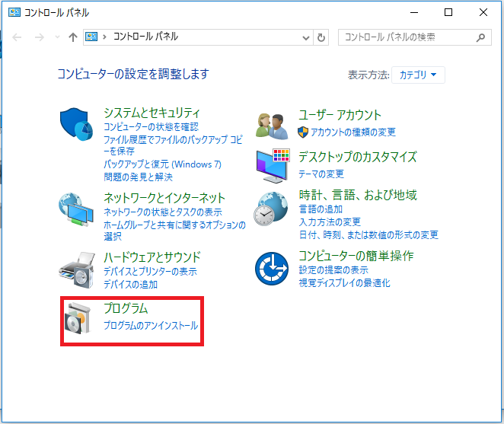Click 入力方法の変更 link
The width and height of the screenshot is (504, 424).
pos(330,222)
